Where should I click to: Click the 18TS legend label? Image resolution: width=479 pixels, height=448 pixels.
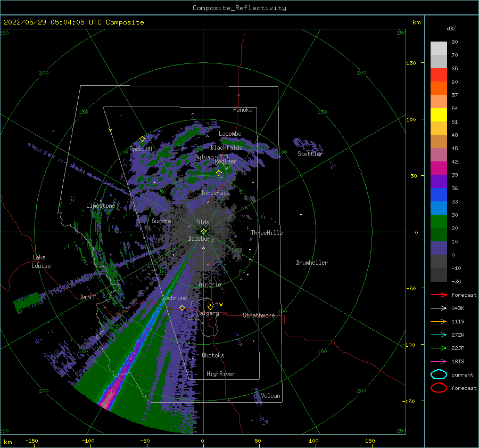tap(458, 362)
